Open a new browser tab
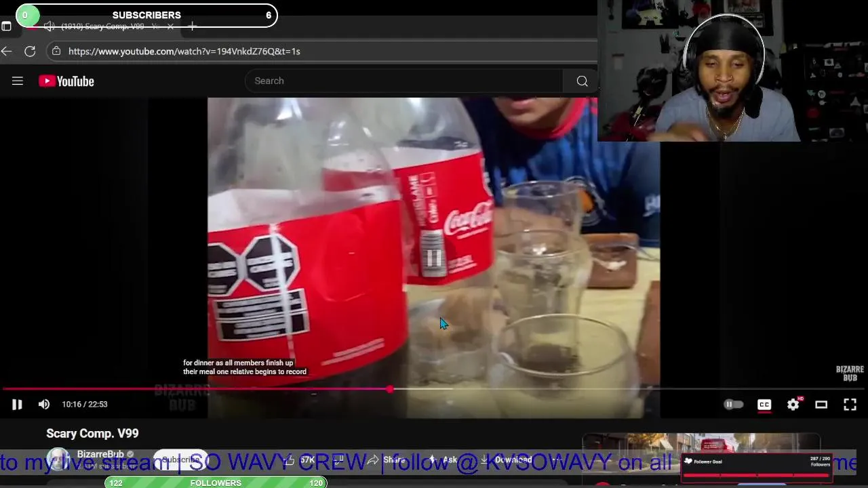The height and width of the screenshot is (488, 868). [193, 26]
